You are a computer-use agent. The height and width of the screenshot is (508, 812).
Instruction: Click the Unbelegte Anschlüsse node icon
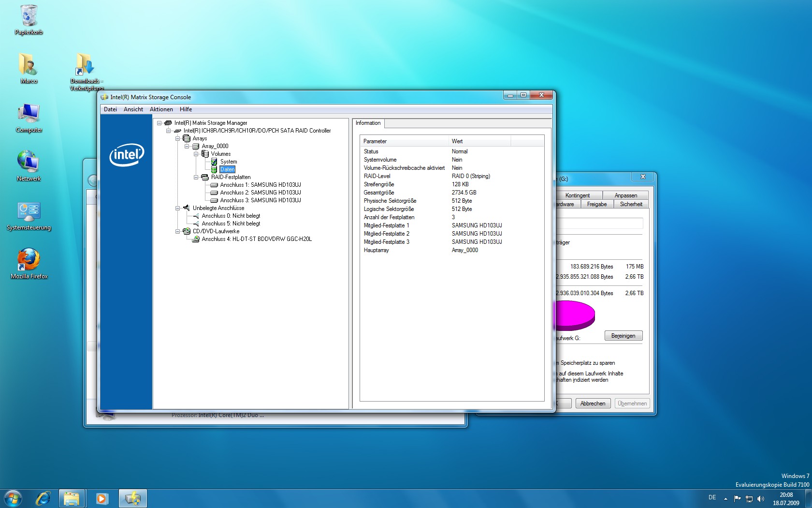(x=186, y=208)
